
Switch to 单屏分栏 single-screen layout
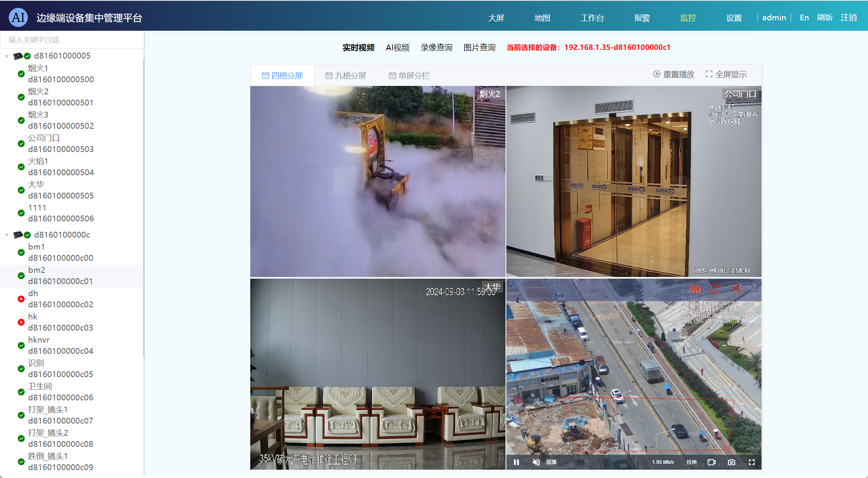409,76
